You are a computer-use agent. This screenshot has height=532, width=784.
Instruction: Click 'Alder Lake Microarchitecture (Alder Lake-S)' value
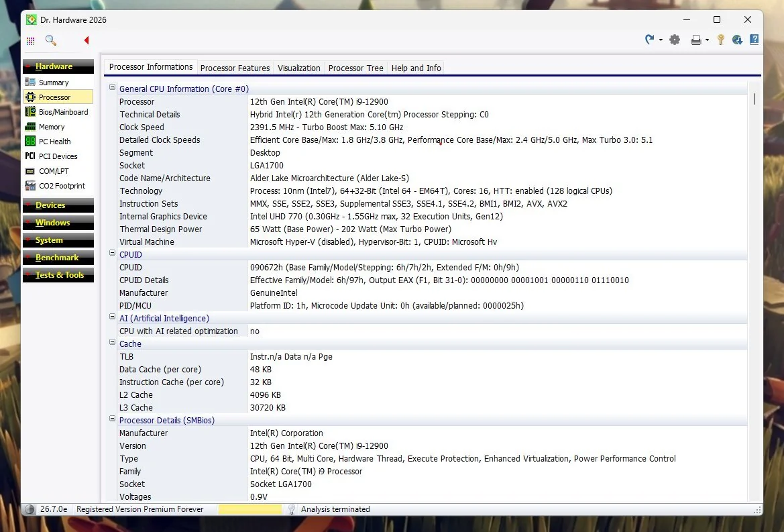pos(329,178)
